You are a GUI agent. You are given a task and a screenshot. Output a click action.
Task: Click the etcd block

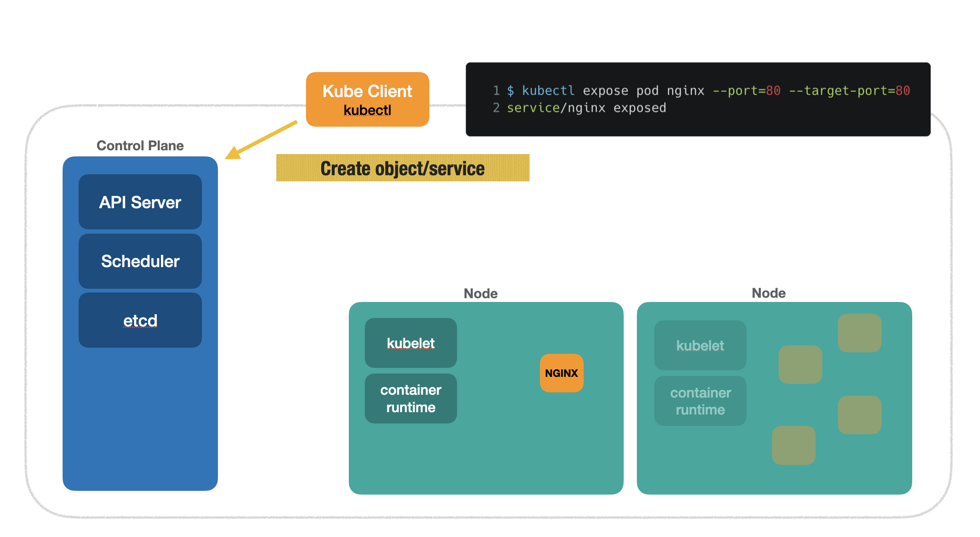point(140,320)
